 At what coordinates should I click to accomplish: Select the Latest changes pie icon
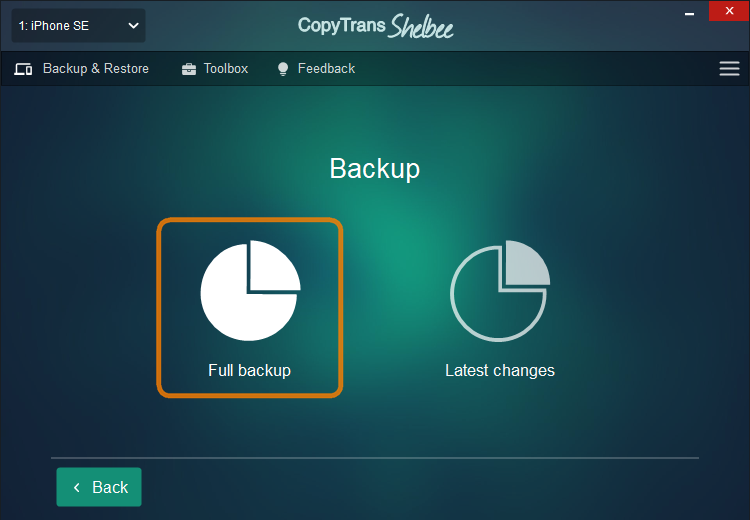click(500, 290)
